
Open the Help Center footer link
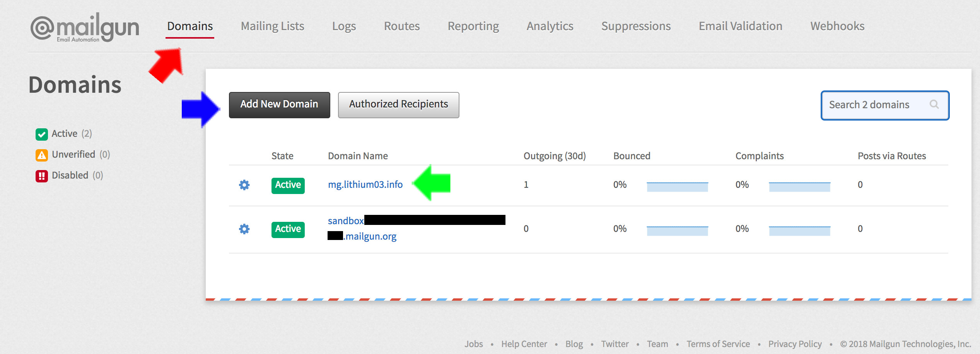(x=524, y=344)
